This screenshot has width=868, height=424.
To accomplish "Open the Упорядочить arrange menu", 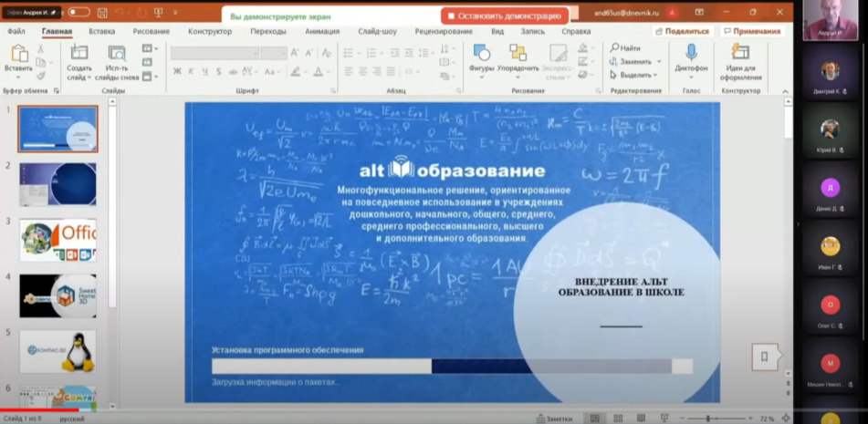I will (x=518, y=61).
